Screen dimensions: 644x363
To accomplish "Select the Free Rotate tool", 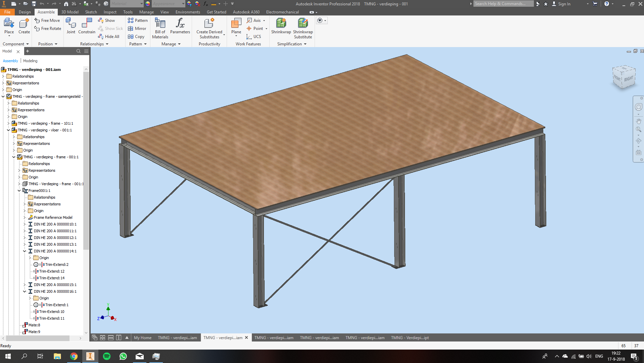I will click(x=47, y=29).
